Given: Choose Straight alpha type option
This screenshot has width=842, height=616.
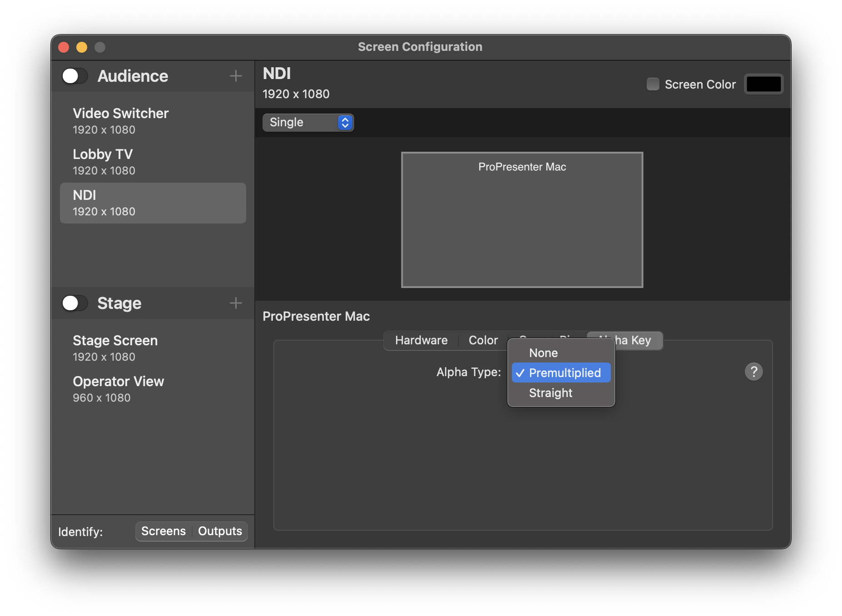Looking at the screenshot, I should coord(561,393).
